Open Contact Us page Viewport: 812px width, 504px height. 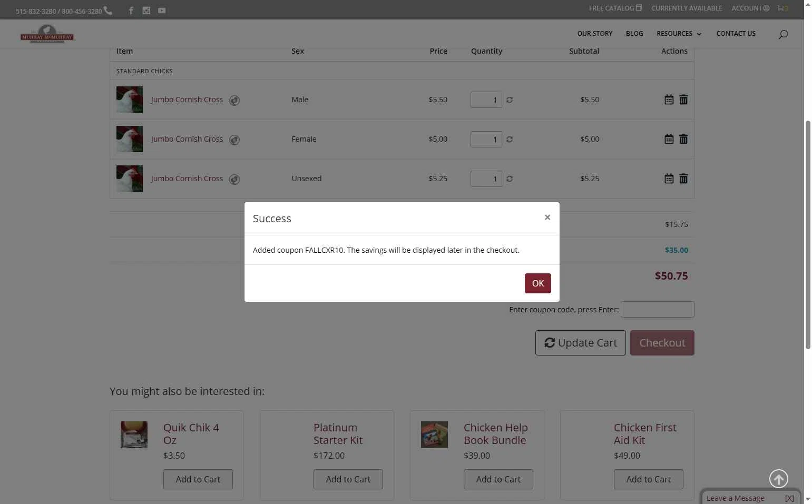coord(736,33)
